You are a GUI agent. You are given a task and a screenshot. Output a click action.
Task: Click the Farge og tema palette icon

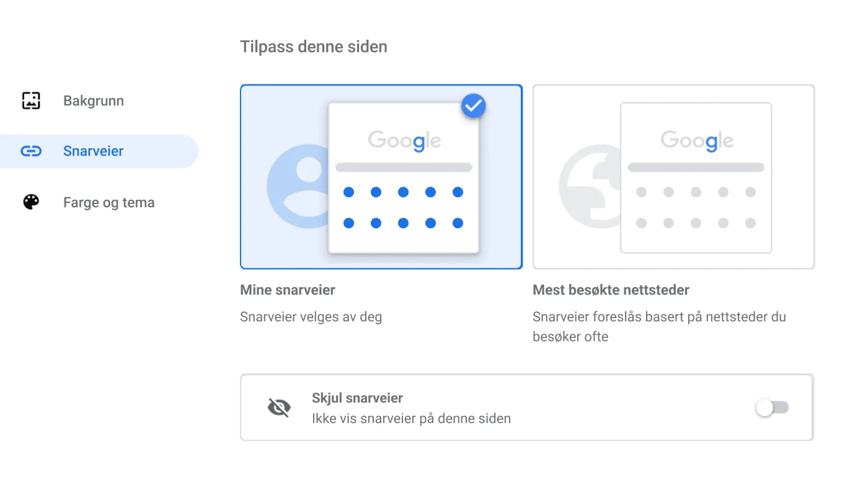[30, 202]
